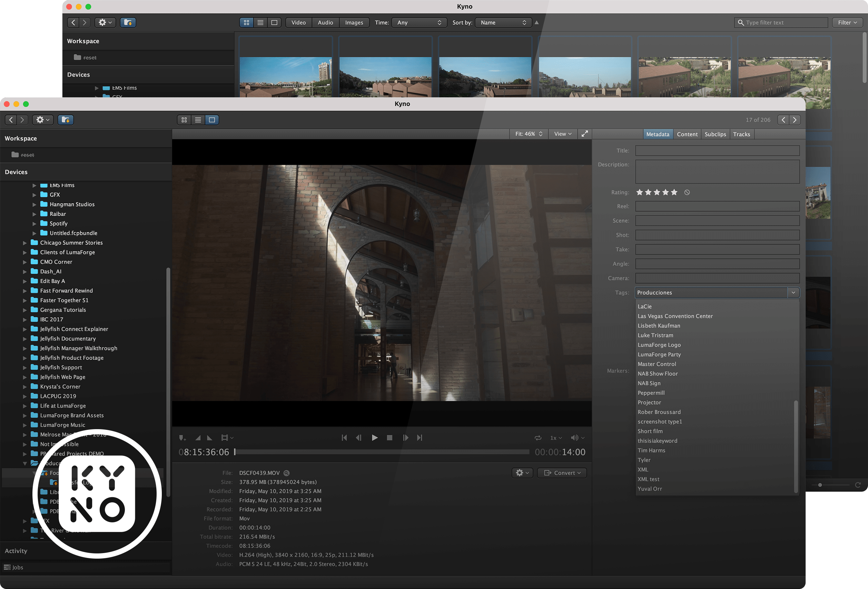Screen dimensions: 868x589
Task: Select the Spotify folder
Action: (58, 223)
